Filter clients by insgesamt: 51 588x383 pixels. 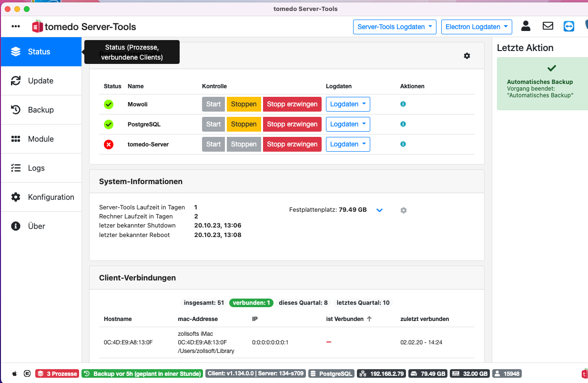point(204,303)
